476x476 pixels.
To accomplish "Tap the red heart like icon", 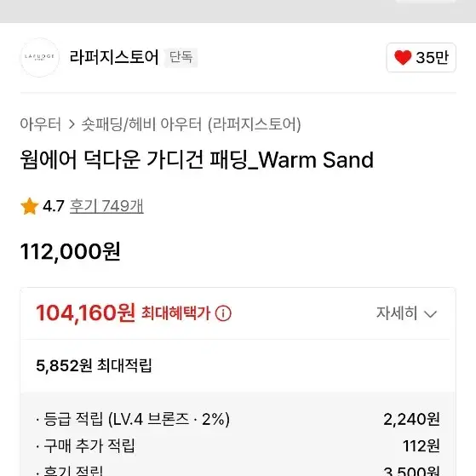I will (403, 57).
